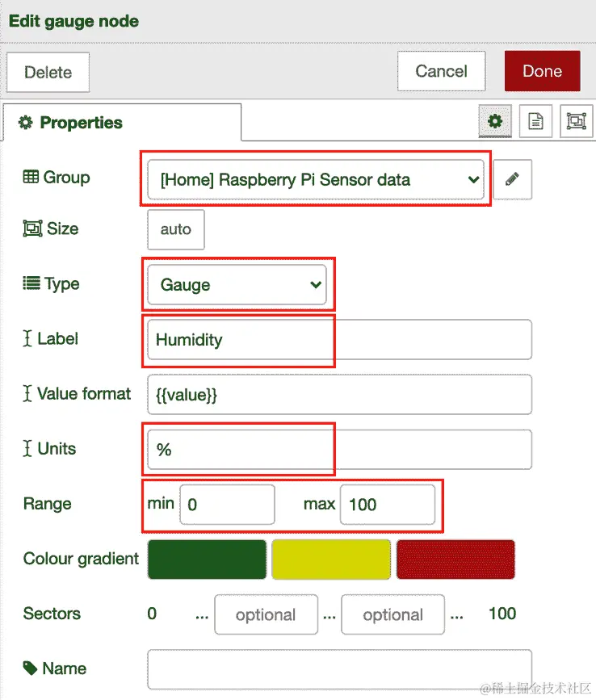Edit the Range min value field
Image resolution: width=596 pixels, height=700 pixels.
coord(227,505)
